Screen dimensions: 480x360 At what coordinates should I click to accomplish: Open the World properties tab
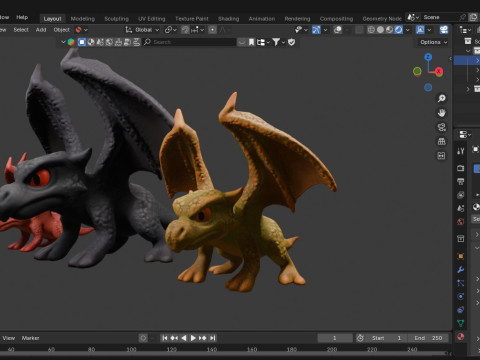(x=461, y=222)
